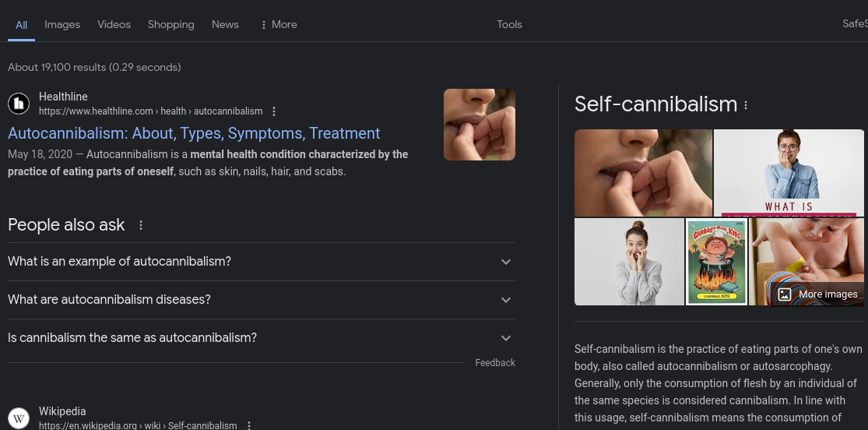Switch to the News tab
The height and width of the screenshot is (430, 868).
coord(225,24)
